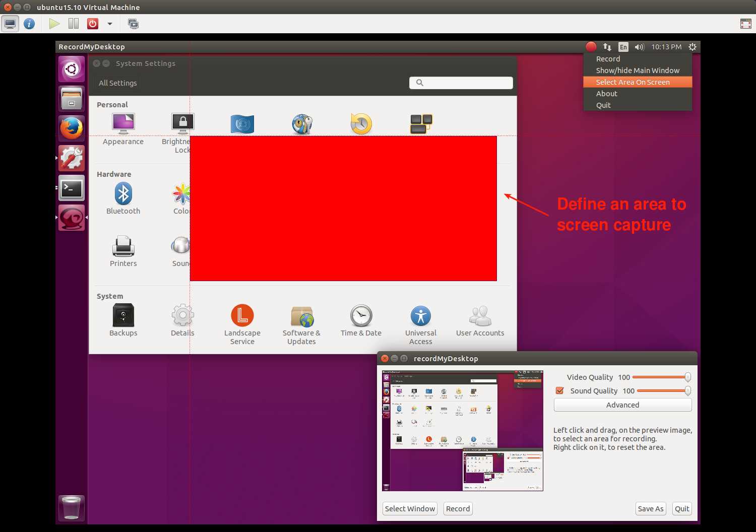Click the VM info icon in toolbar
The image size is (756, 532).
(x=29, y=24)
